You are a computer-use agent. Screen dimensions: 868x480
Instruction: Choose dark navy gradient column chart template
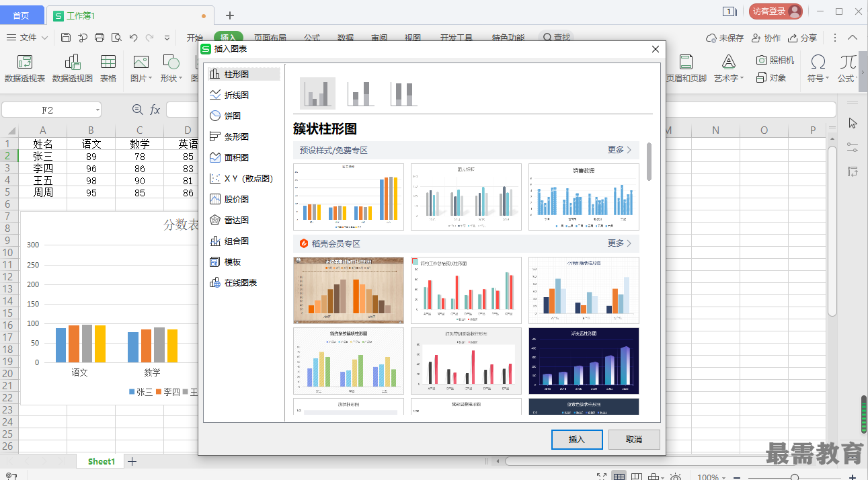584,361
